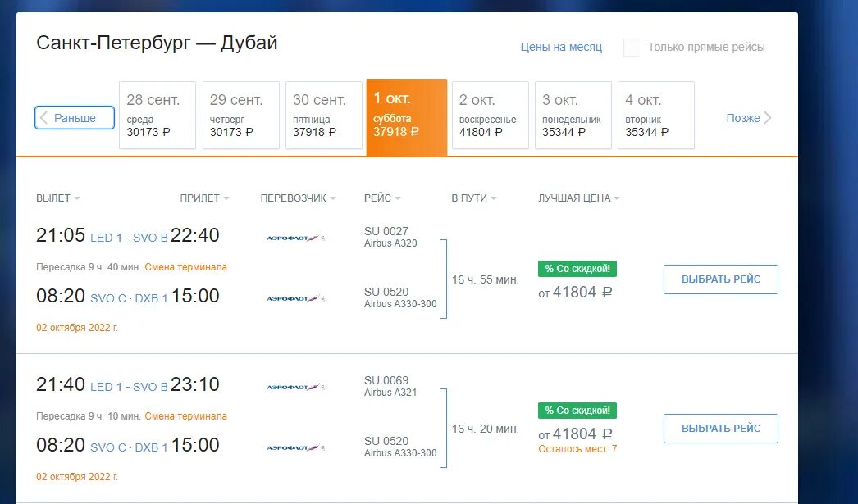Choose the 21:40 flight with ВЫБРАТЬ РЕЙС

721,429
